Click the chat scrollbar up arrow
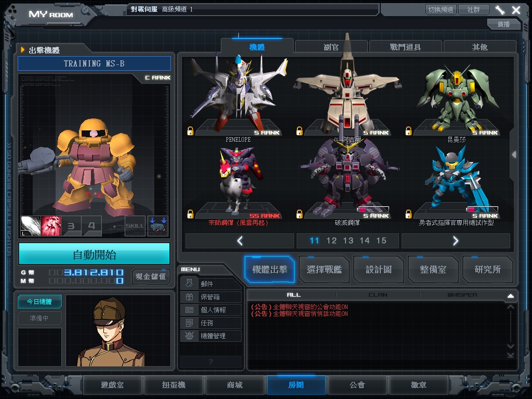This screenshot has width=532, height=399. coord(511,307)
